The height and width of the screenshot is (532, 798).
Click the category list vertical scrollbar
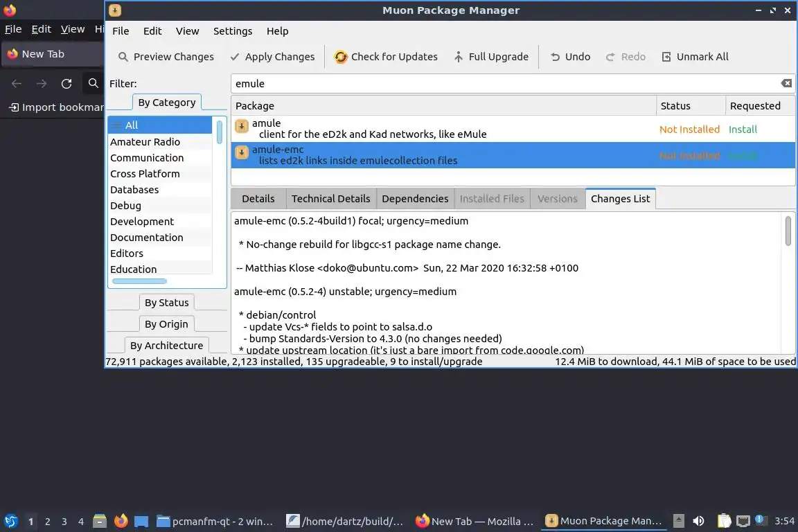coord(220,132)
